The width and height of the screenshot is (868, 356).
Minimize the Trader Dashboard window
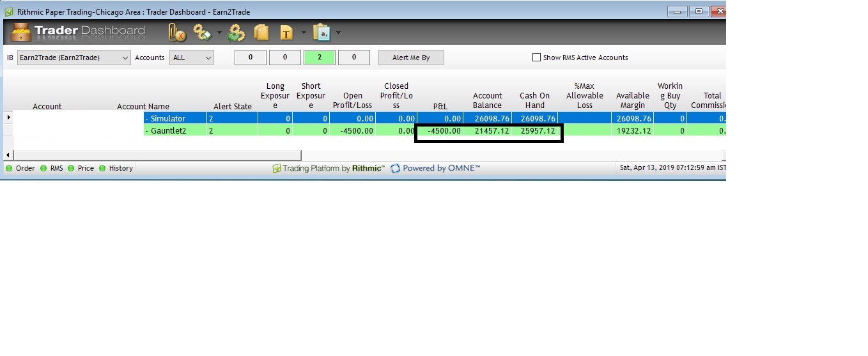coord(678,12)
